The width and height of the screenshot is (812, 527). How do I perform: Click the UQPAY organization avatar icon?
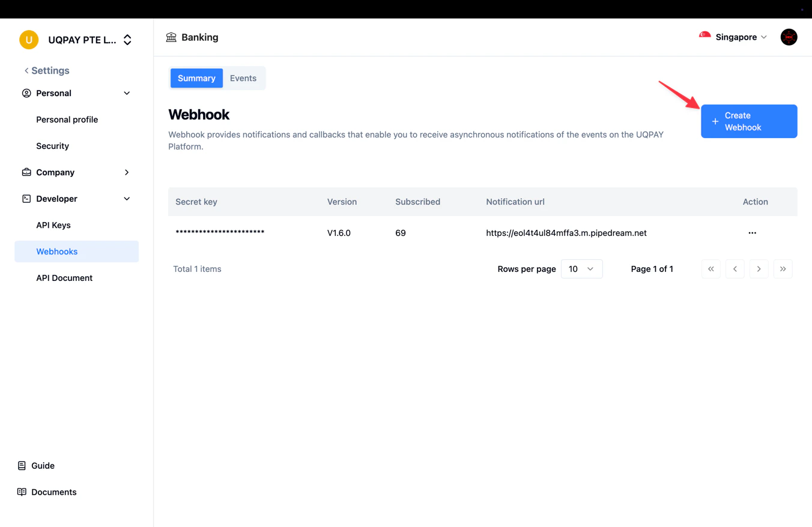[28, 39]
